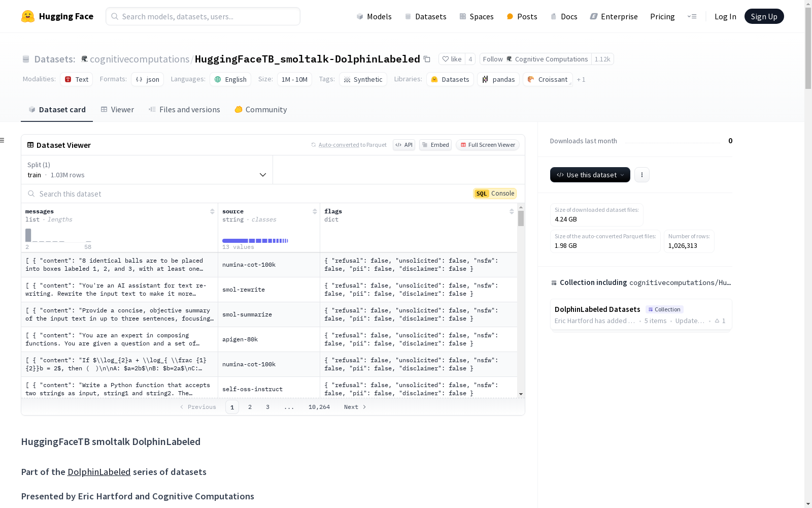Screen dimensions: 812x508
Task: Click the Log In link
Action: 725,16
